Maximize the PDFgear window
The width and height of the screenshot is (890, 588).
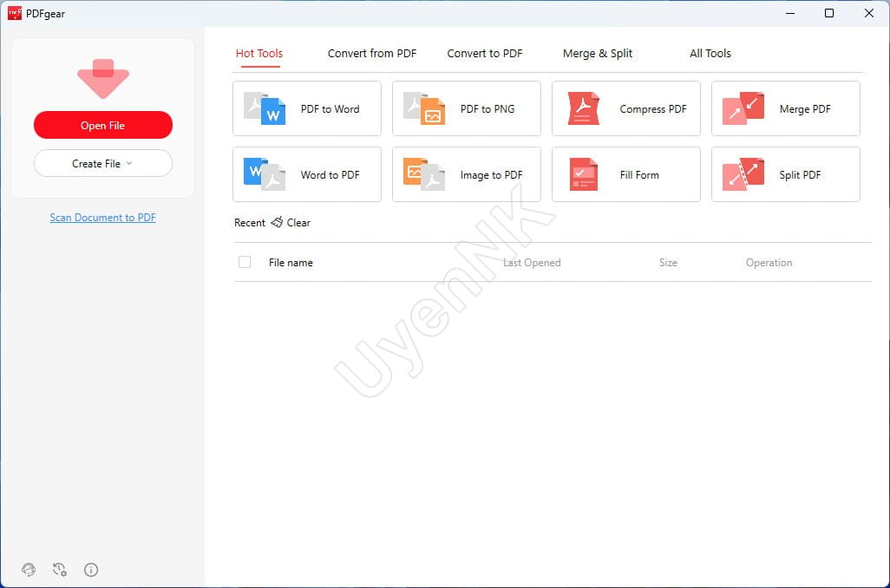point(828,13)
